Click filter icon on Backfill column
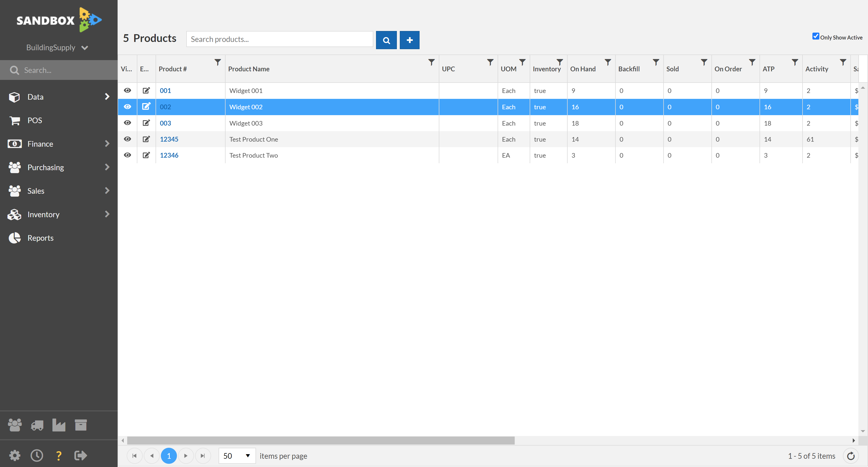This screenshot has width=868, height=467. 656,62
